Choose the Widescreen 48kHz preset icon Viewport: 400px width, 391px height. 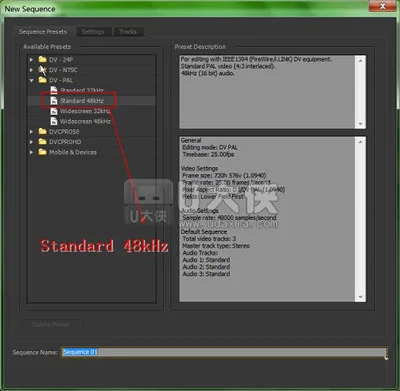point(54,121)
